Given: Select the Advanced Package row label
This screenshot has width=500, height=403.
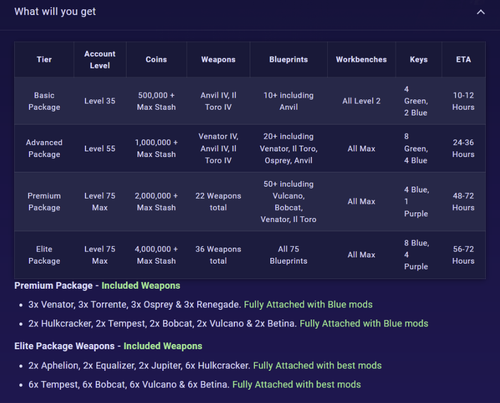Looking at the screenshot, I should coord(44,148).
